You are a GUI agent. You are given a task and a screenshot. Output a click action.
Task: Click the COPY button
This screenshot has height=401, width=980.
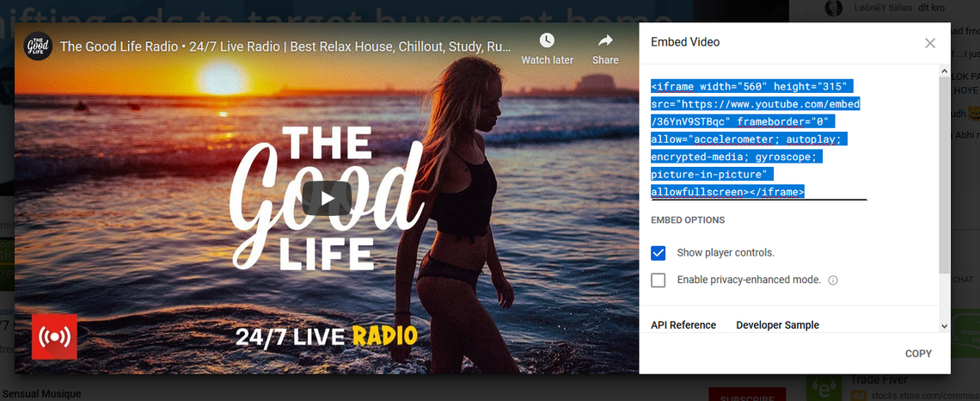(918, 354)
